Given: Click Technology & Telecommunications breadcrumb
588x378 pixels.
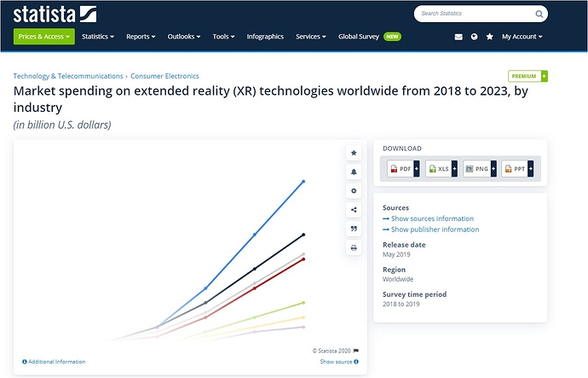Looking at the screenshot, I should [x=68, y=76].
